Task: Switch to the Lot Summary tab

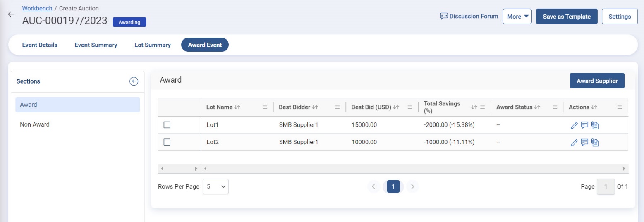Action: pyautogui.click(x=152, y=45)
